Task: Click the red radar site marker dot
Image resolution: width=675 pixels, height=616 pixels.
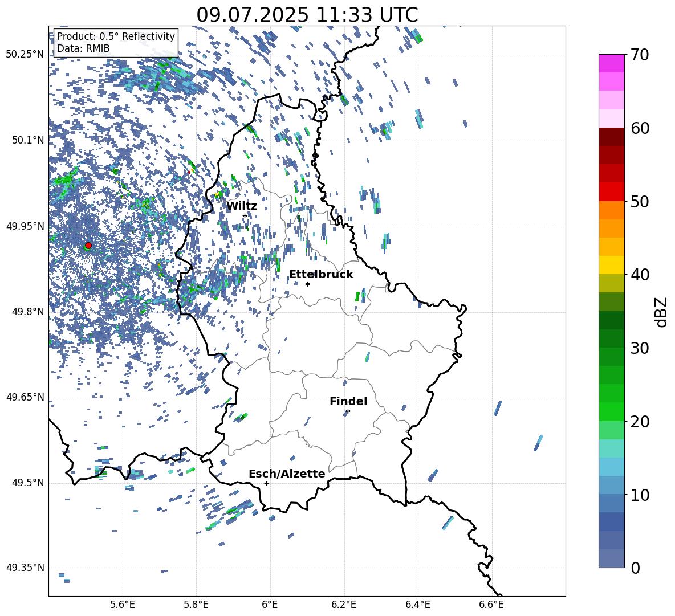Action: click(88, 245)
